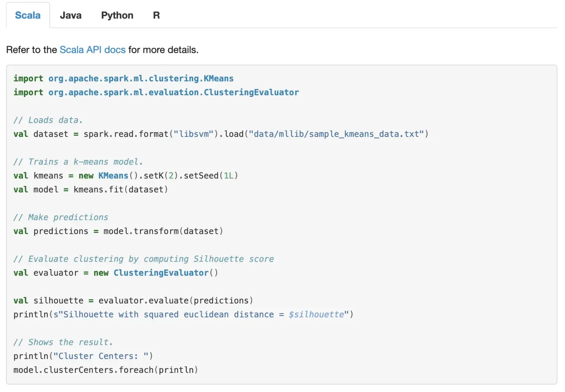Click the "libsvm" string in the code

tap(193, 134)
